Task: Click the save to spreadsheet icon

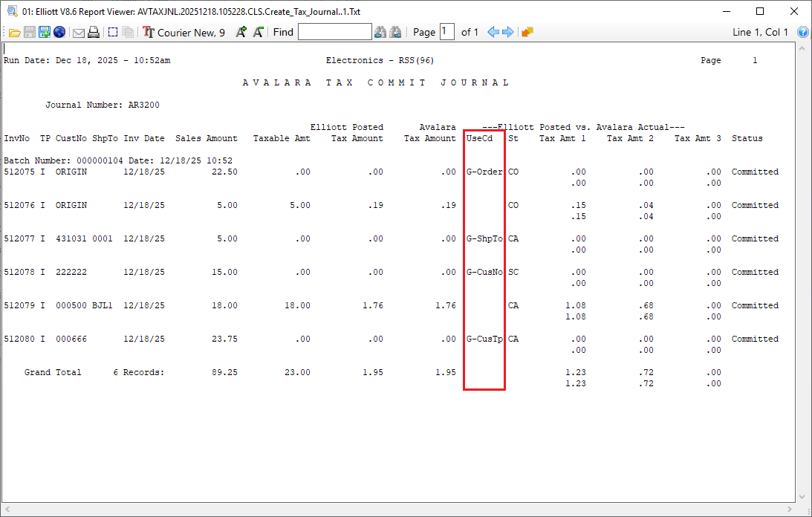Action: (45, 32)
